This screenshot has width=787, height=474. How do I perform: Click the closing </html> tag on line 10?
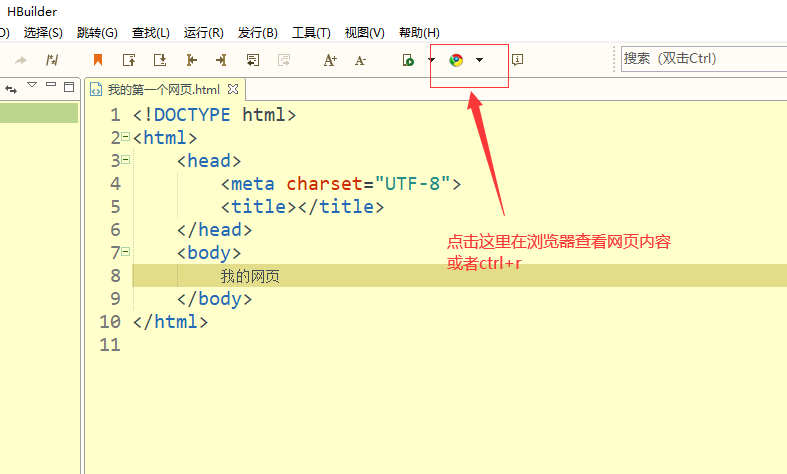click(x=170, y=322)
